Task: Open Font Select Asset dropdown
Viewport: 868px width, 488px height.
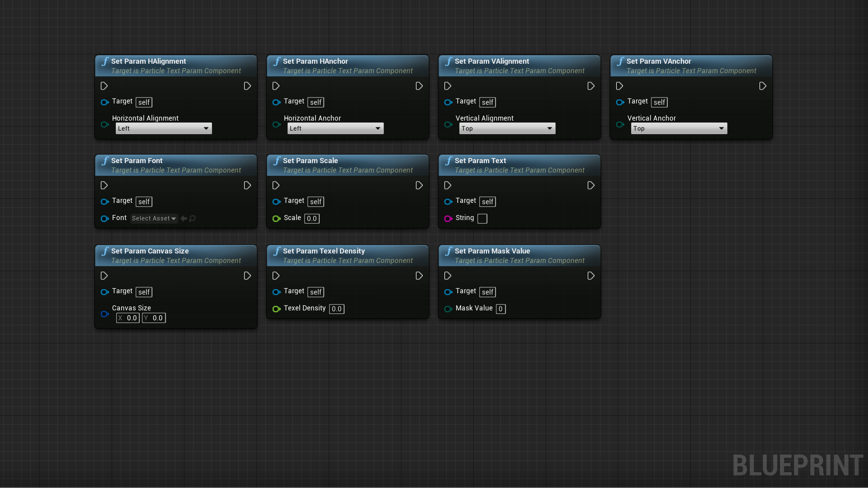Action: [154, 219]
